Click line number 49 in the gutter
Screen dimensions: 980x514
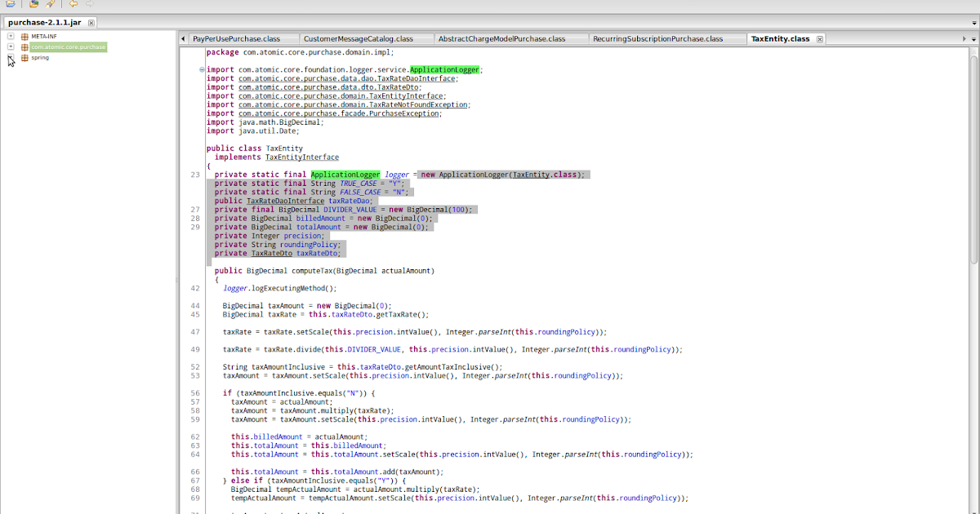pyautogui.click(x=194, y=349)
